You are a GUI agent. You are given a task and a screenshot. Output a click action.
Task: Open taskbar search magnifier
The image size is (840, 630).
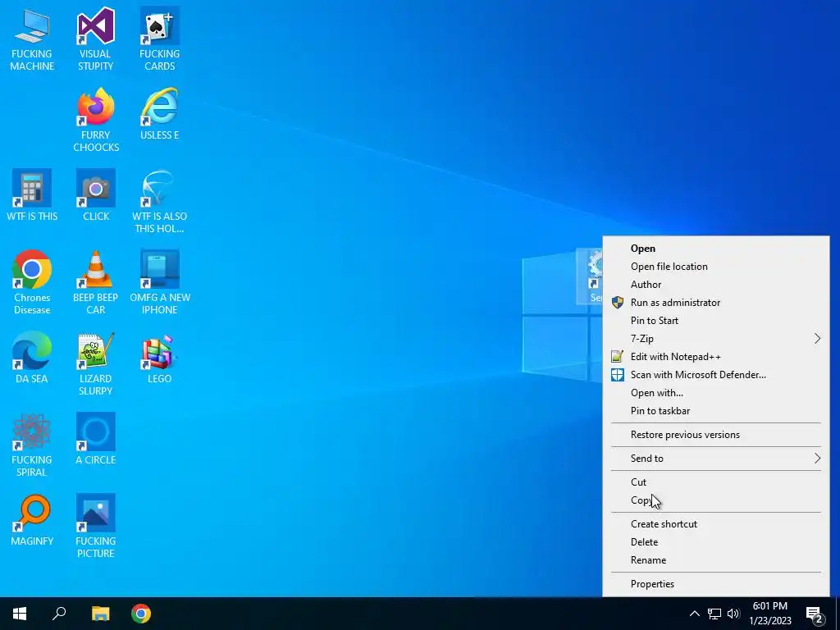(59, 614)
